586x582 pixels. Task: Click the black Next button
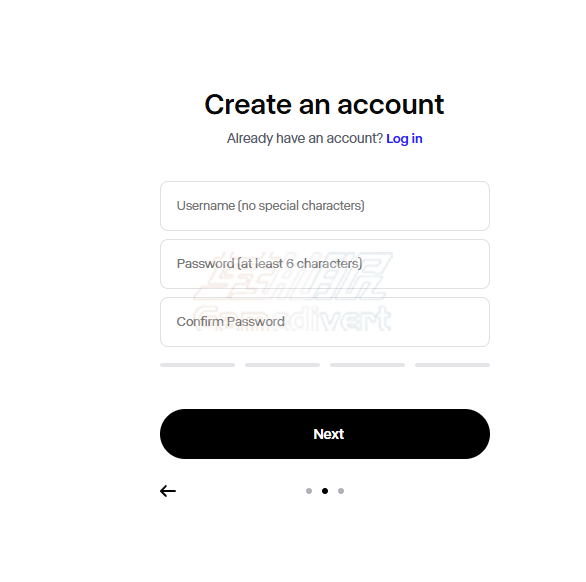click(325, 434)
